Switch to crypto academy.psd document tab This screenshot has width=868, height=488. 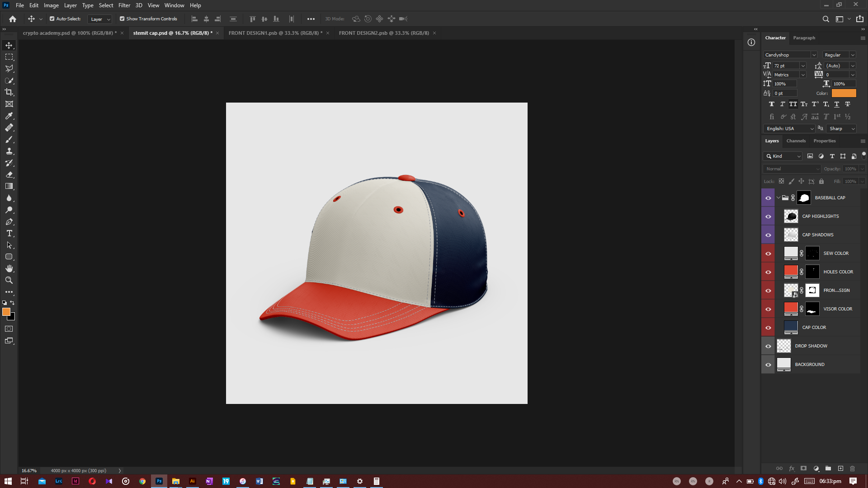pyautogui.click(x=70, y=33)
